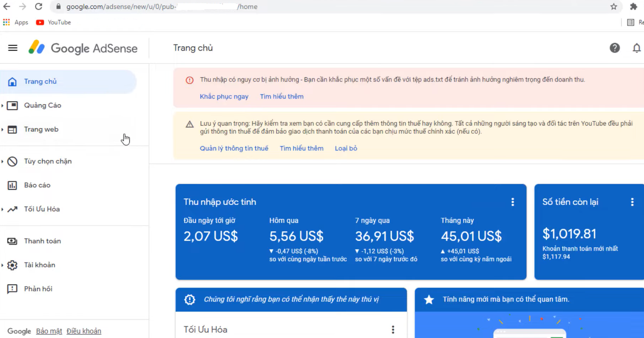Click the red ads.txt alert icon
This screenshot has width=644, height=338.
pos(190,80)
